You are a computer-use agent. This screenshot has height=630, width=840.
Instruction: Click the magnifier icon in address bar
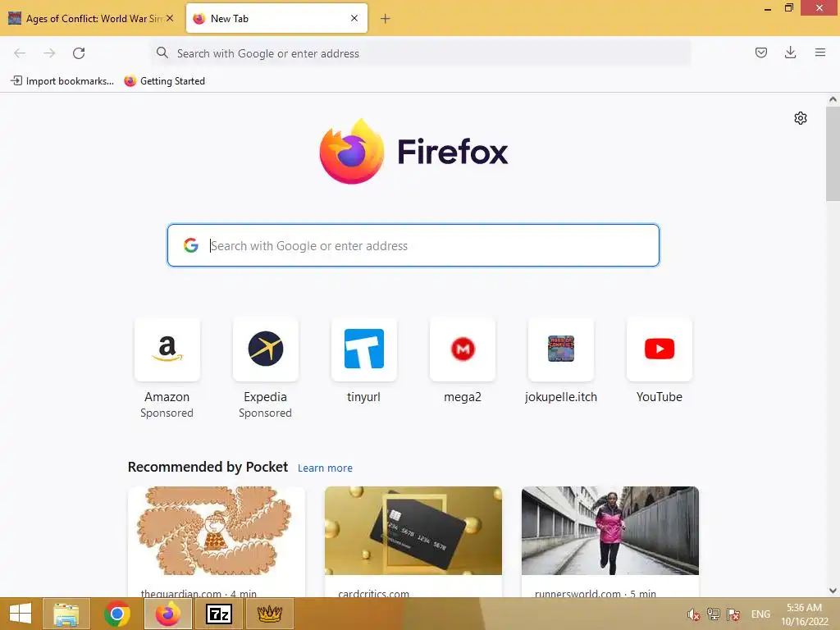pos(162,52)
